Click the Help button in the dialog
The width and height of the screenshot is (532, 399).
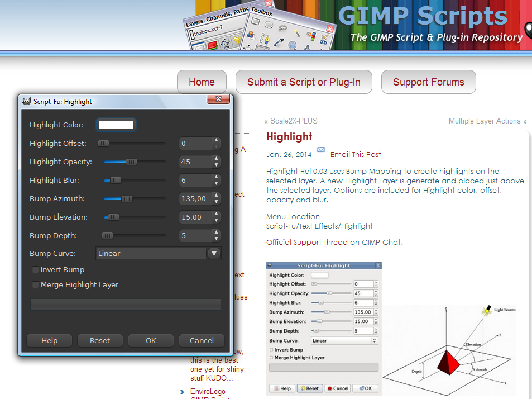(x=49, y=340)
